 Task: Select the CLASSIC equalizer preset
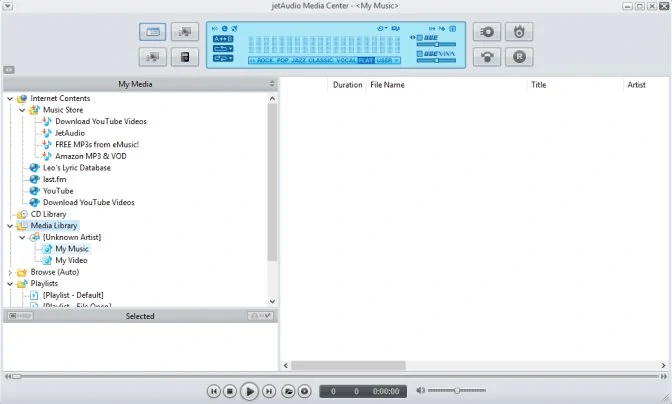[x=321, y=60]
